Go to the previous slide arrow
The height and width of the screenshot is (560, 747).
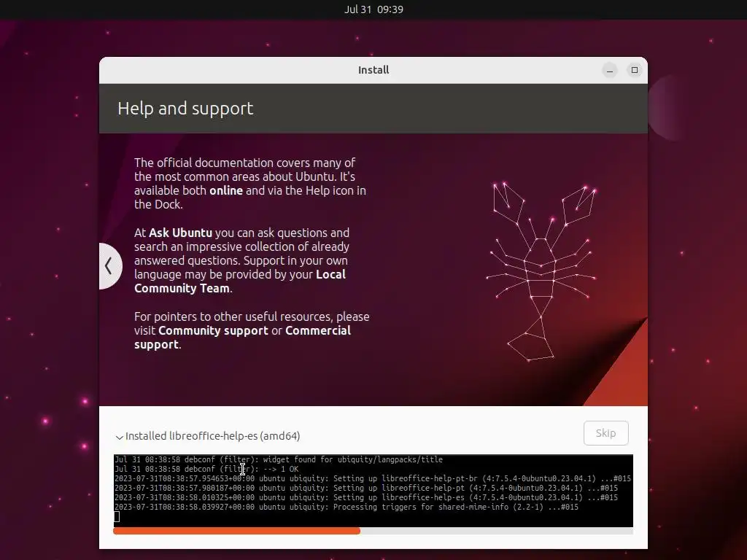click(109, 265)
